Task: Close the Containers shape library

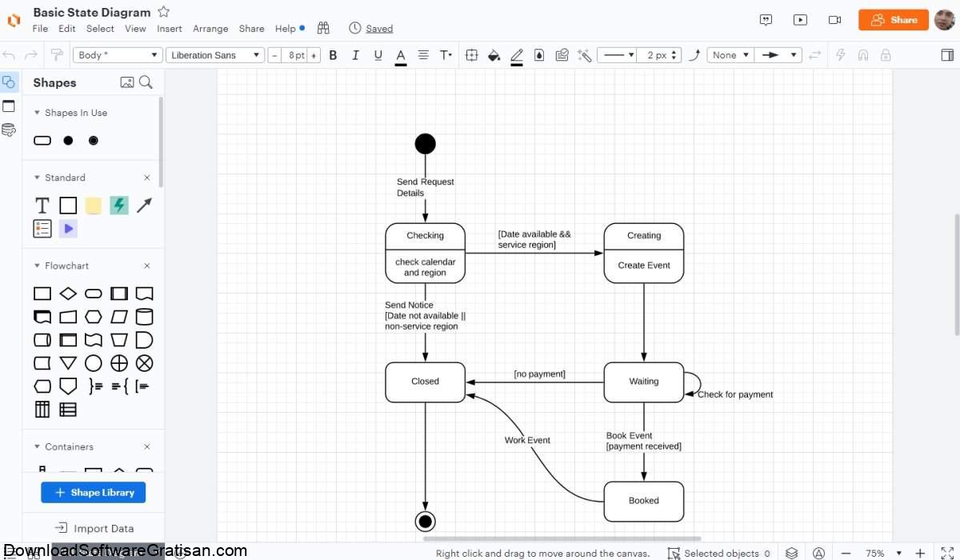Action: pyautogui.click(x=147, y=446)
